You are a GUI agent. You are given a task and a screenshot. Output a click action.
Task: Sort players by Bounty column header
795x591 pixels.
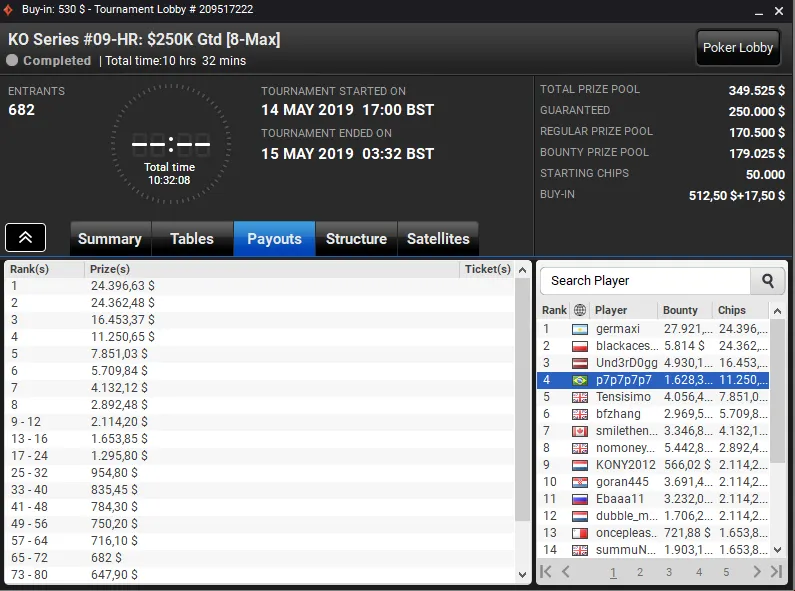(680, 310)
